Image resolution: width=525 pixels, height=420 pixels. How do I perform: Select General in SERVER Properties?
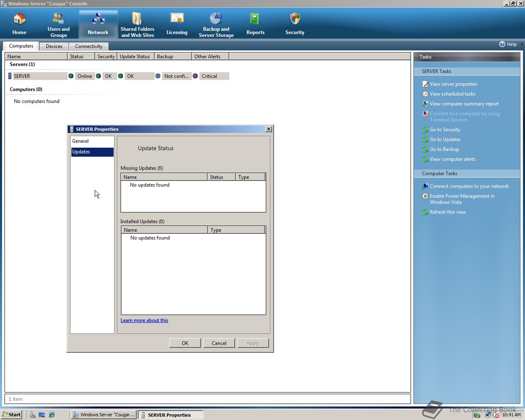[92, 141]
